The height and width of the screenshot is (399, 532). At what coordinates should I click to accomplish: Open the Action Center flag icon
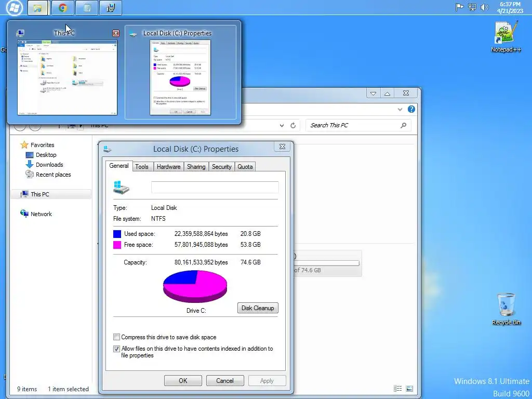click(x=459, y=7)
